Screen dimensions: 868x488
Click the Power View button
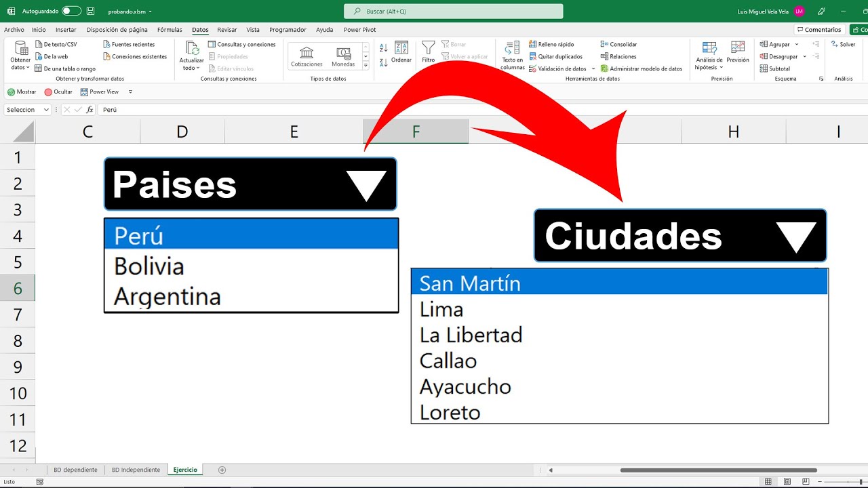[99, 91]
